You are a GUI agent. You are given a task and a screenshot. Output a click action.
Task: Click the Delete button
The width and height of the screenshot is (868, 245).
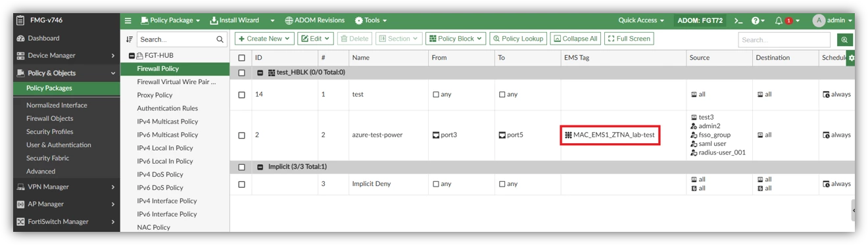[354, 39]
